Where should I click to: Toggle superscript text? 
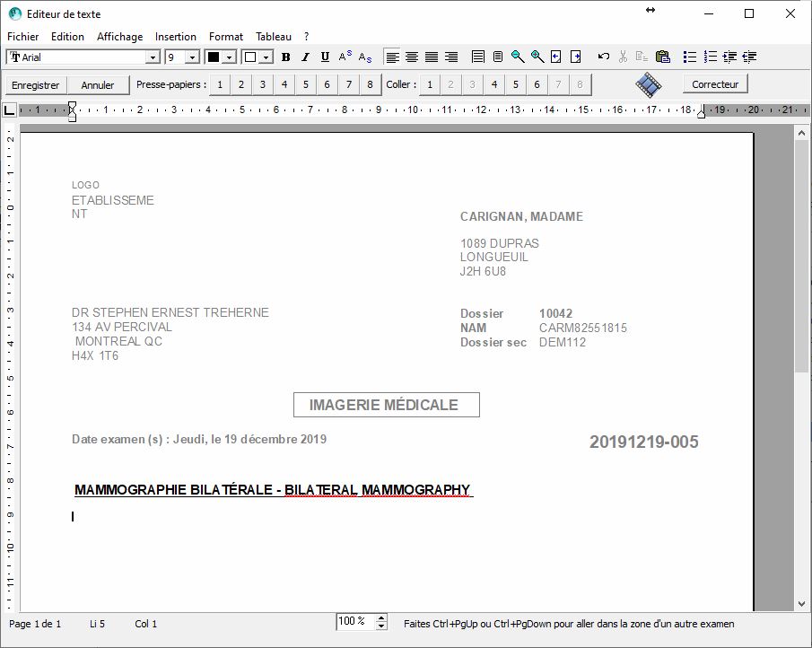point(345,57)
